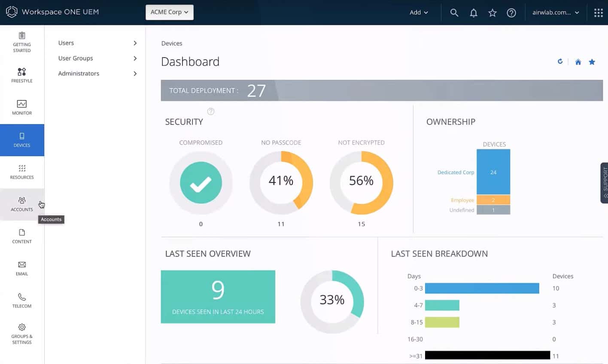Screen dimensions: 608x364
Task: Click the Devices breadcrumb
Action: point(172,43)
